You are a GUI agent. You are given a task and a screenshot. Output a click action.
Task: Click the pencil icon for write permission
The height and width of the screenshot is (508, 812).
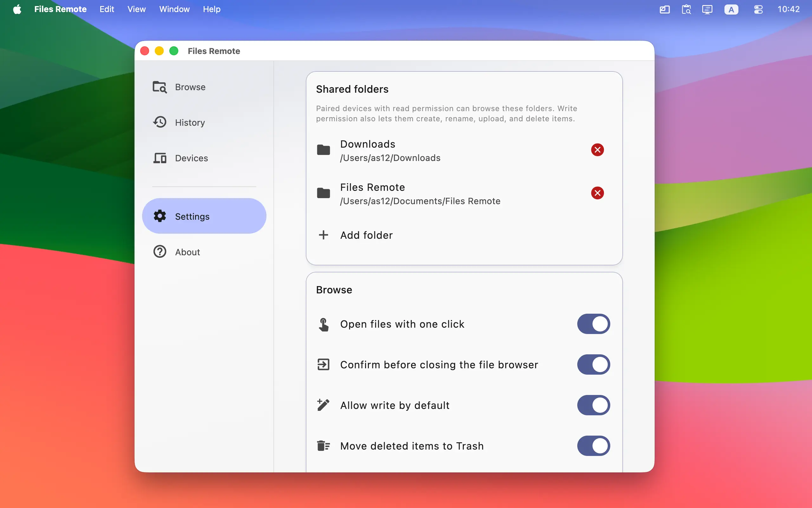click(x=324, y=405)
